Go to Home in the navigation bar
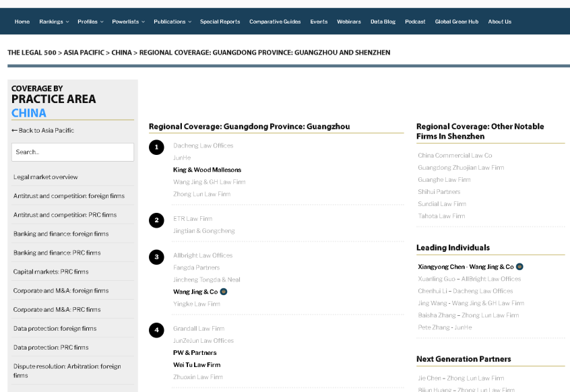Image resolution: width=570 pixels, height=392 pixels. coord(22,22)
